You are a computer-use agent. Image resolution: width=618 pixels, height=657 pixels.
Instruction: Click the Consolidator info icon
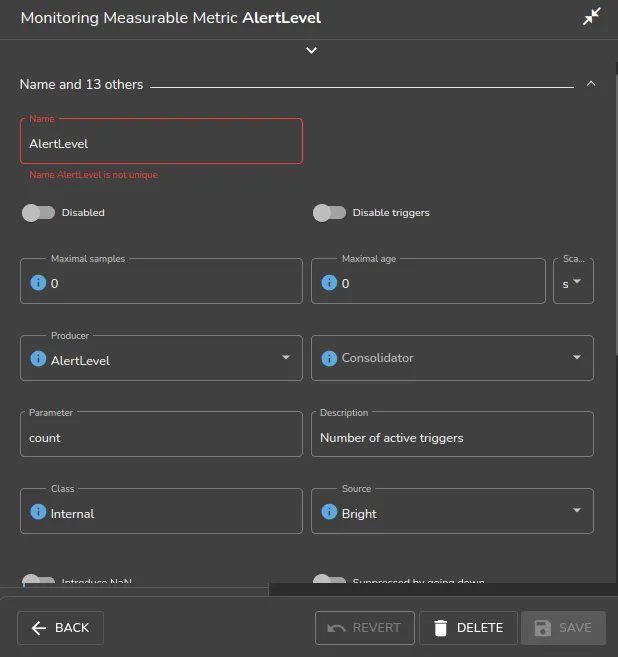(329, 358)
